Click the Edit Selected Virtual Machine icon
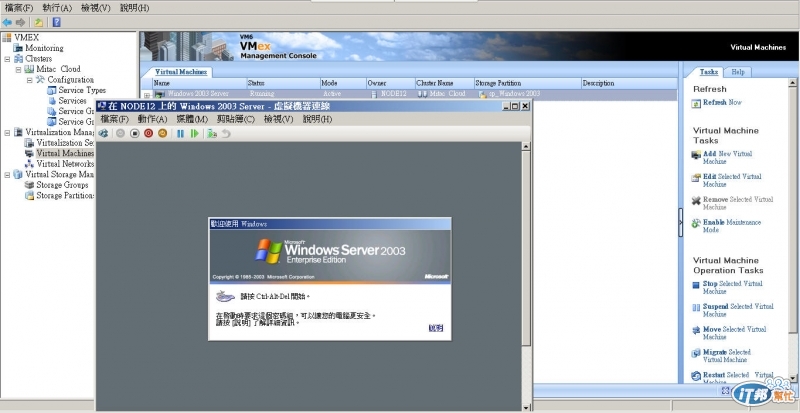The width and height of the screenshot is (800, 413). pyautogui.click(x=696, y=178)
